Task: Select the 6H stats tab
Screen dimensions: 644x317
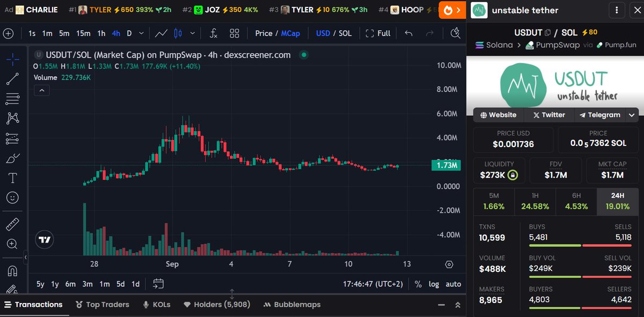Action: click(x=576, y=202)
